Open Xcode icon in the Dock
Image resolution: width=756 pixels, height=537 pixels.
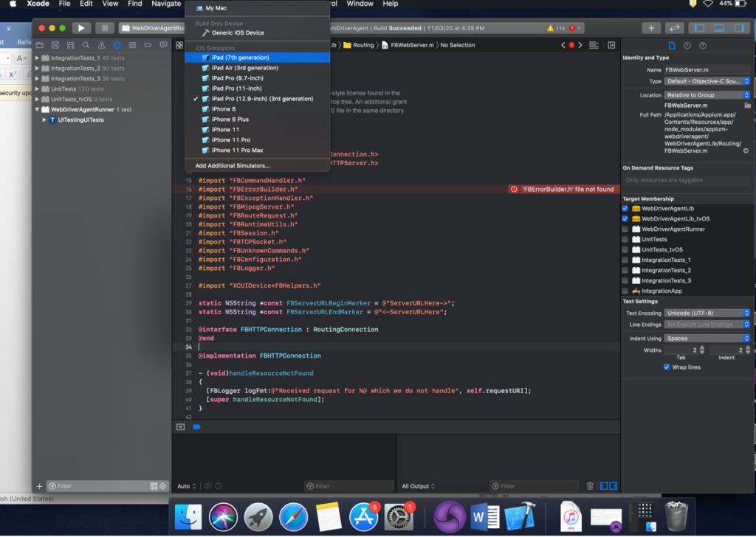click(520, 517)
